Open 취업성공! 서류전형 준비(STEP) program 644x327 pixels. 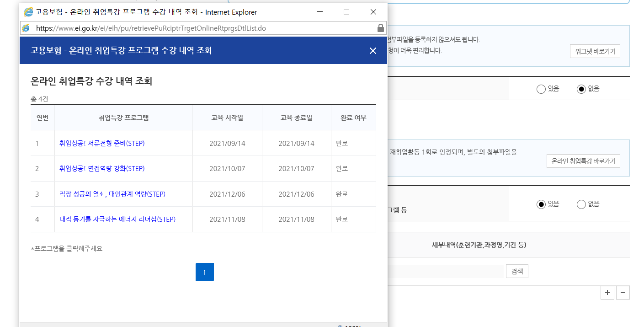[x=102, y=143]
